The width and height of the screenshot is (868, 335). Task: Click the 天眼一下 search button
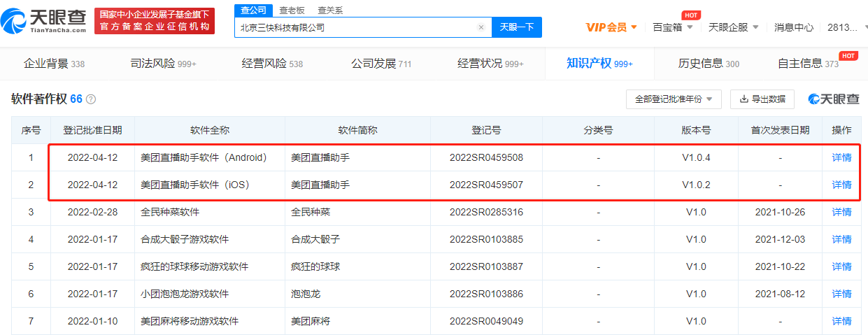(x=517, y=27)
